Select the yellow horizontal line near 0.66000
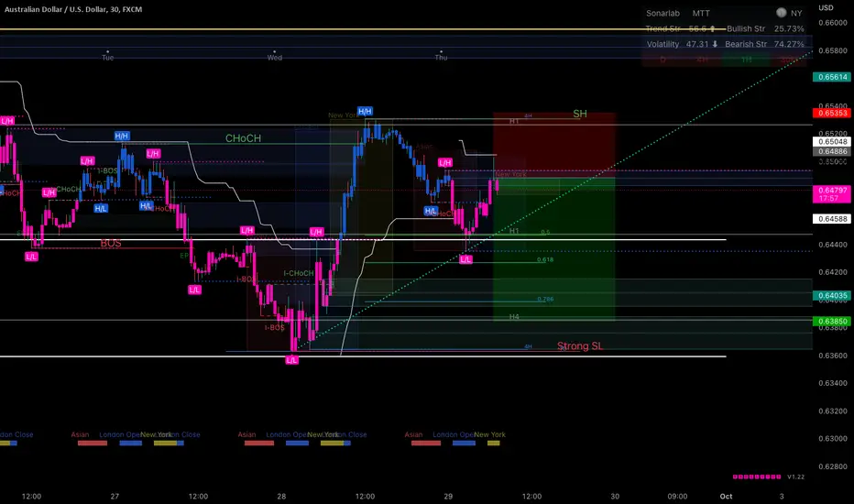This screenshot has height=504, width=854. pyautogui.click(x=363, y=29)
